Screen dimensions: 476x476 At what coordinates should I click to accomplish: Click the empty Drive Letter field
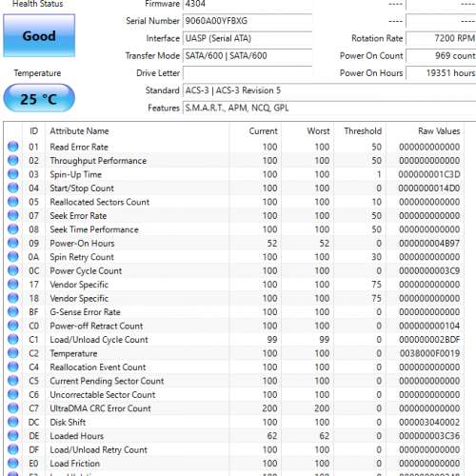tap(248, 73)
